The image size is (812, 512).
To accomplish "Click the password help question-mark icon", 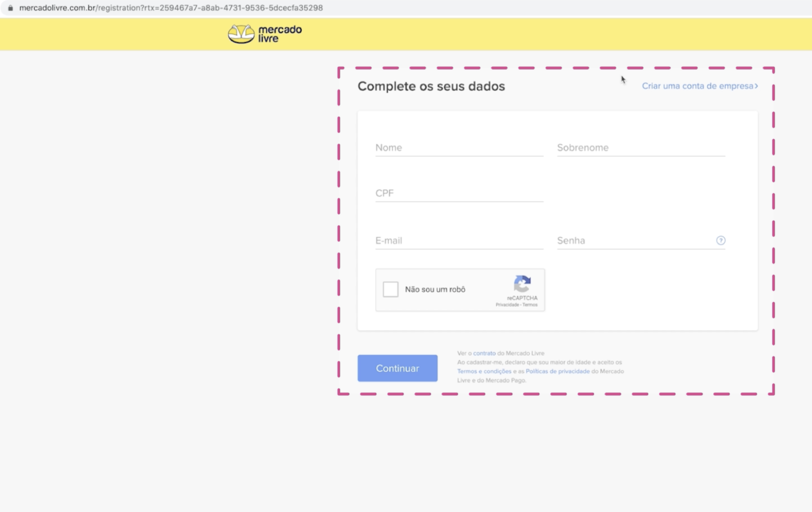I will [x=720, y=240].
